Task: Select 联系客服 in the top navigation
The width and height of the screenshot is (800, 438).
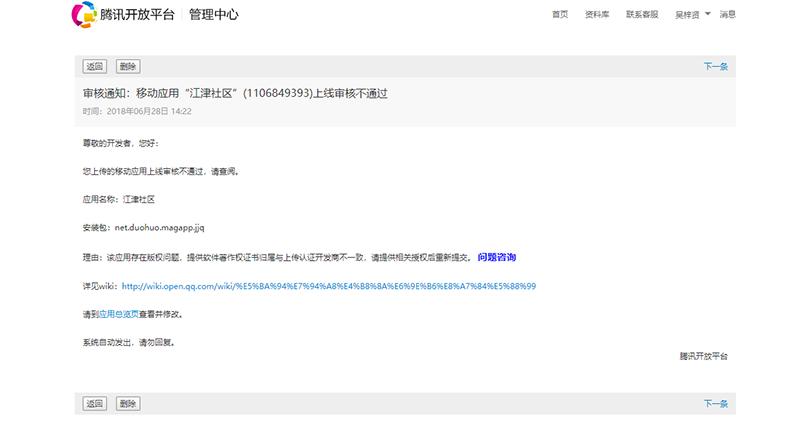Action: (x=642, y=15)
